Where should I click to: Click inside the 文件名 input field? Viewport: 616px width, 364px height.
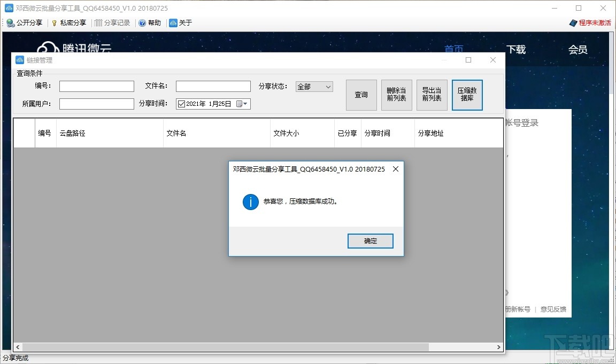click(213, 86)
